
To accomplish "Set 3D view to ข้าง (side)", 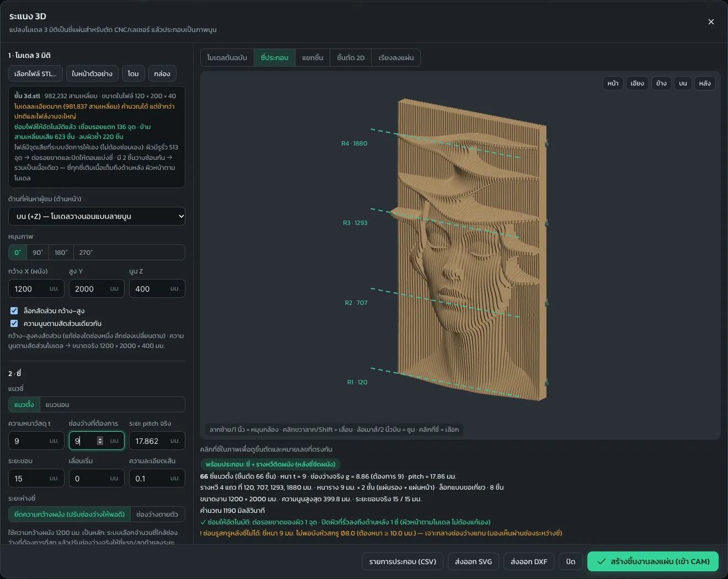I will pyautogui.click(x=661, y=83).
